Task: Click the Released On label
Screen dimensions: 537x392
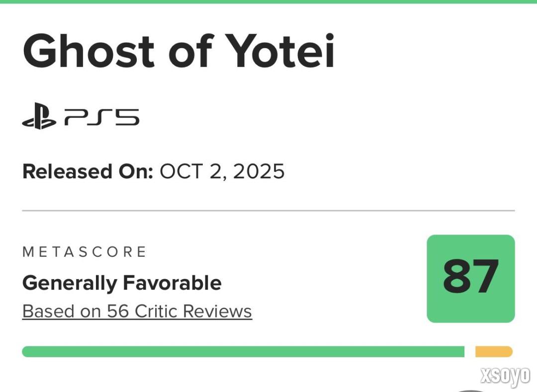Action: coord(88,172)
